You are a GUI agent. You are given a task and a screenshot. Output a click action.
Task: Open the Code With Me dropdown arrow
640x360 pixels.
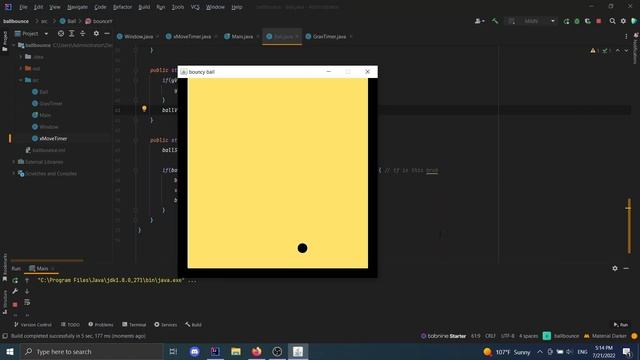[483, 21]
